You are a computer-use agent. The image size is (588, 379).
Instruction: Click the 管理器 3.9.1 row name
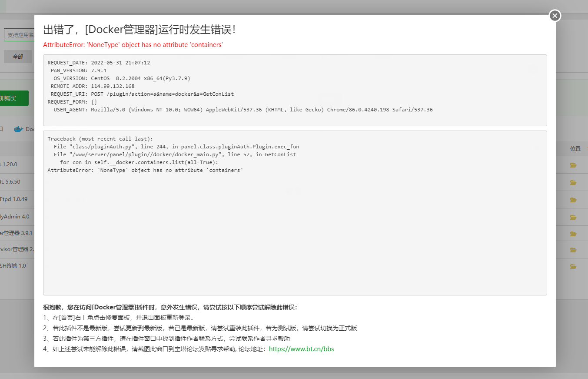click(16, 233)
